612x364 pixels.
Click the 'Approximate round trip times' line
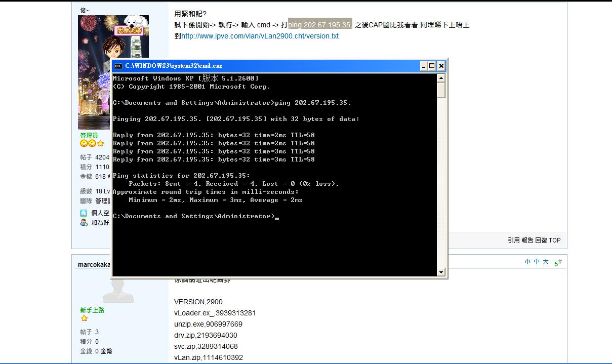pyautogui.click(x=206, y=192)
